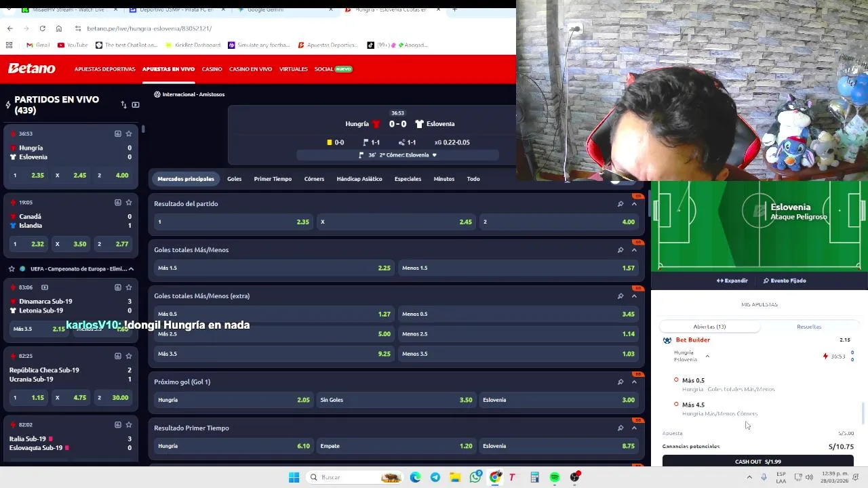This screenshot has width=868, height=488.
Task: Open the Especiales market tab
Action: [x=408, y=179]
